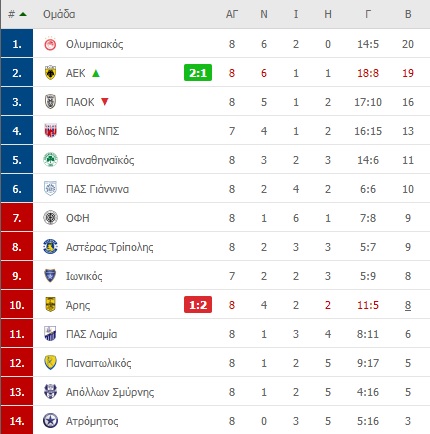This screenshot has height=434, width=430.
Task: Click the Ατρόμητος star emblem icon
Action: [x=50, y=421]
